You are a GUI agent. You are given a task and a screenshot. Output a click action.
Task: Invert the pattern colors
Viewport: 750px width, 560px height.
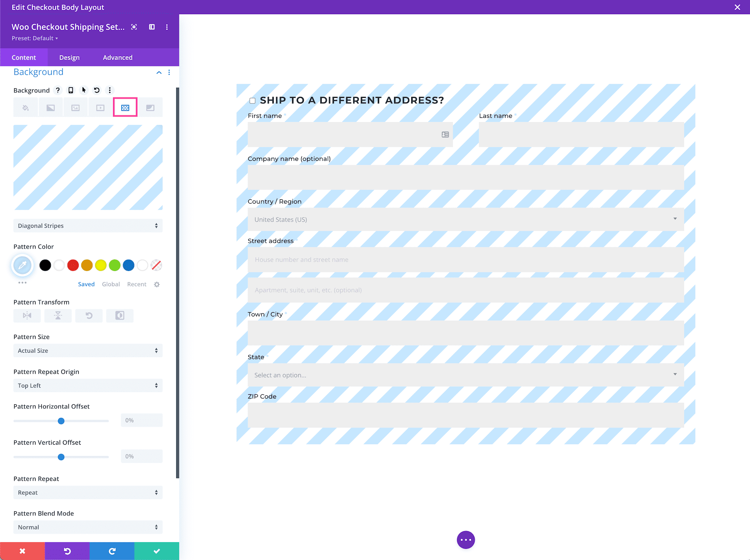tap(120, 316)
